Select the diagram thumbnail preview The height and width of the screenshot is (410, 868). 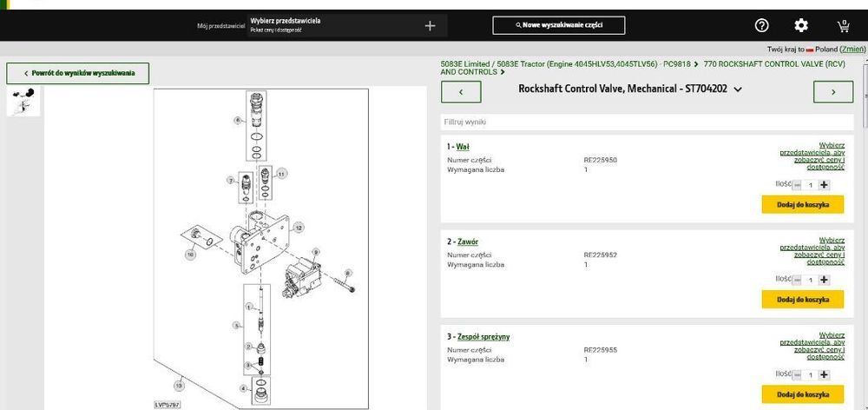23,101
